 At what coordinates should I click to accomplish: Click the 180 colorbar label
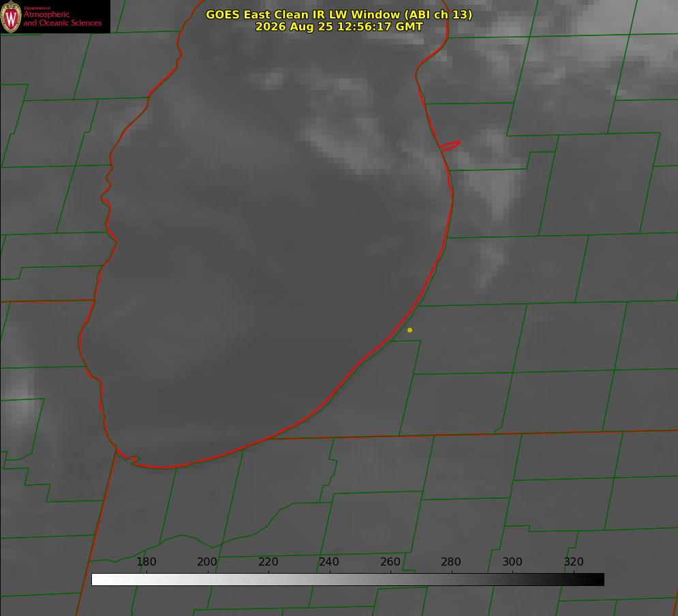click(x=146, y=561)
